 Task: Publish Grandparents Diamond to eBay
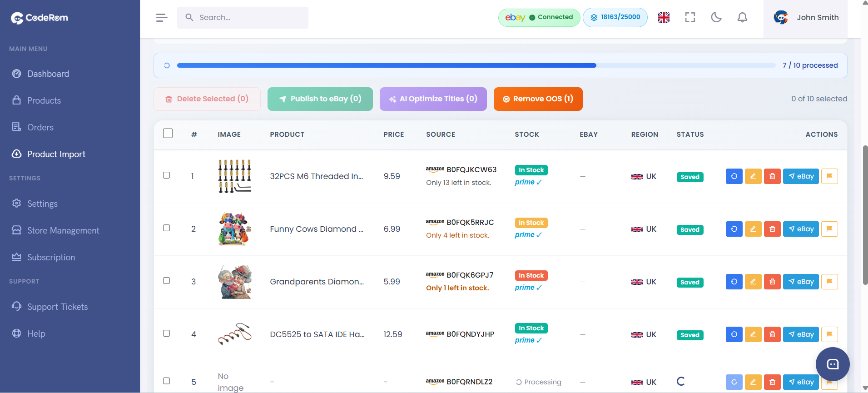(801, 282)
